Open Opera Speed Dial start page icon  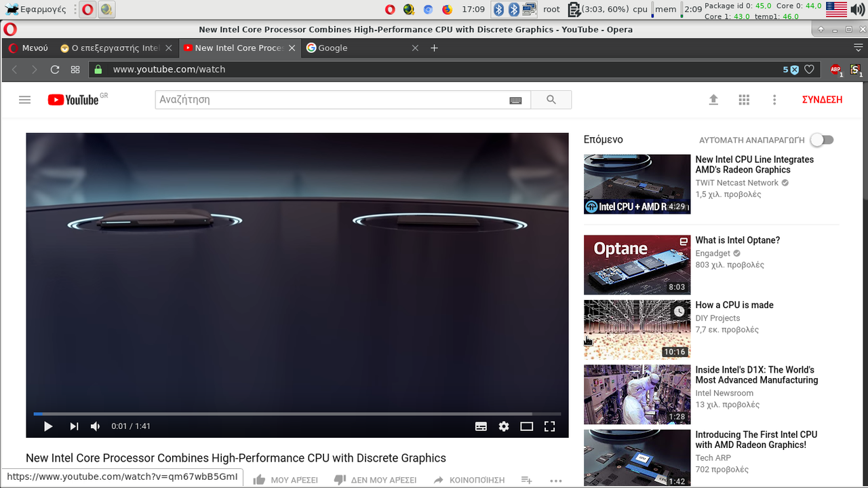[x=75, y=69]
